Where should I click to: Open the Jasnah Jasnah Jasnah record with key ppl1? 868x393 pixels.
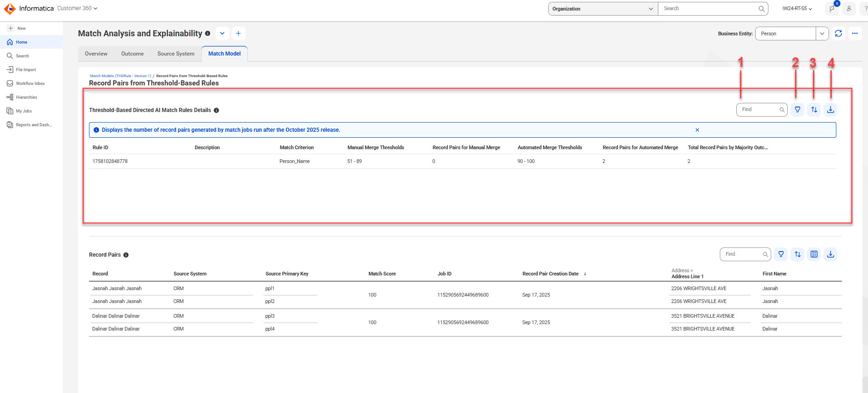[117, 288]
